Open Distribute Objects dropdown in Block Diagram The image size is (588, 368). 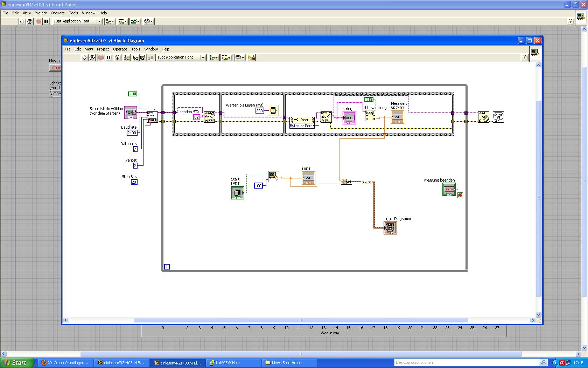[x=226, y=57]
